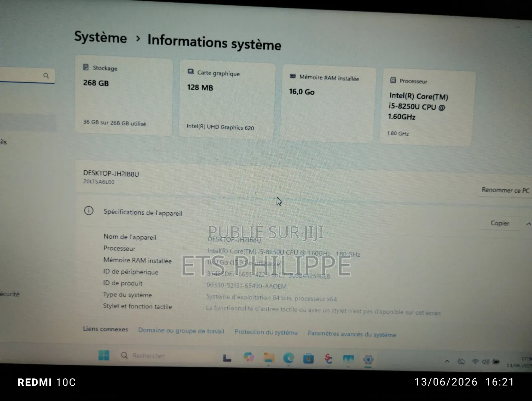Click the volume speaker tray icon
Image resolution: width=532 pixels, height=401 pixels.
pos(485,362)
